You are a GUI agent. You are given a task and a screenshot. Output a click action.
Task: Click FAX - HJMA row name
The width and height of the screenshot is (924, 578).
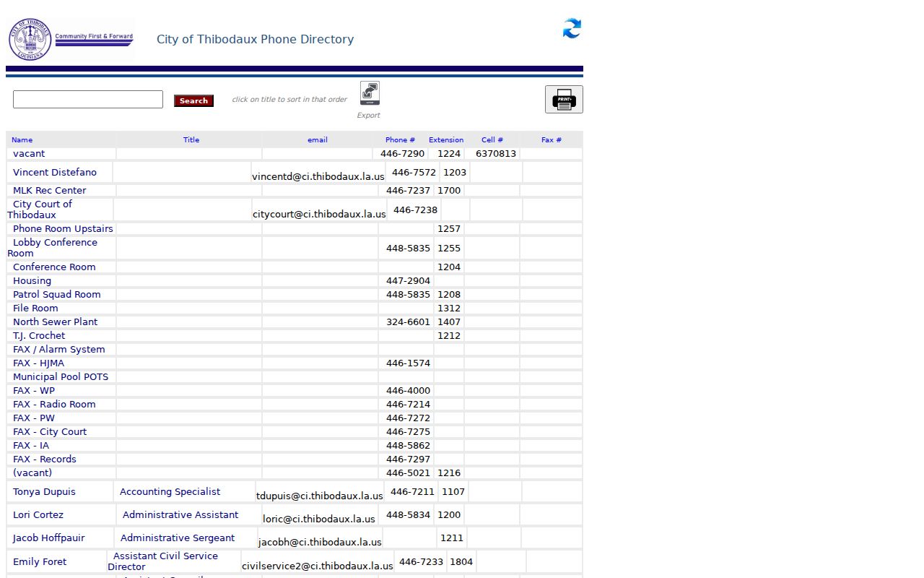(x=39, y=363)
